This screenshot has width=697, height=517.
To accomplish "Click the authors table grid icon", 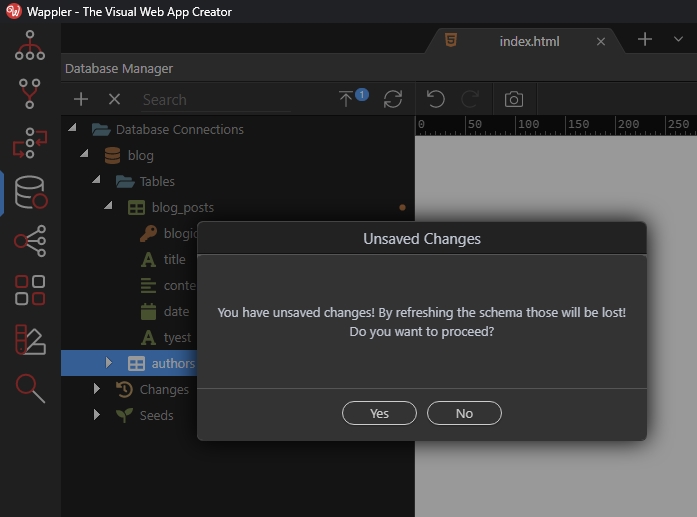I will click(x=136, y=363).
